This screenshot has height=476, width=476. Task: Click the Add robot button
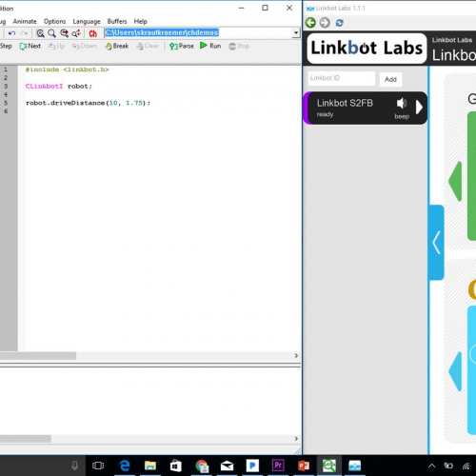[390, 79]
